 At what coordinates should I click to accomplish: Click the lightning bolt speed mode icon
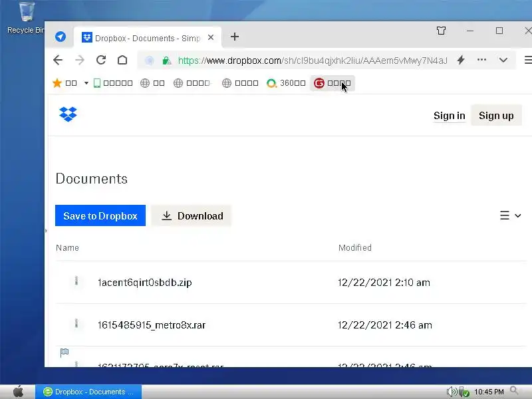(461, 60)
